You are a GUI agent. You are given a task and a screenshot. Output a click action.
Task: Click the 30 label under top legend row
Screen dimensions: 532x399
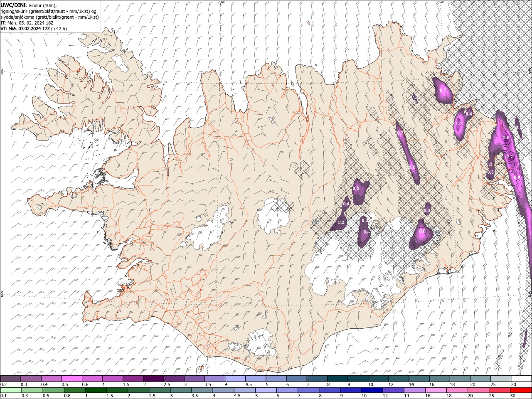(513, 384)
